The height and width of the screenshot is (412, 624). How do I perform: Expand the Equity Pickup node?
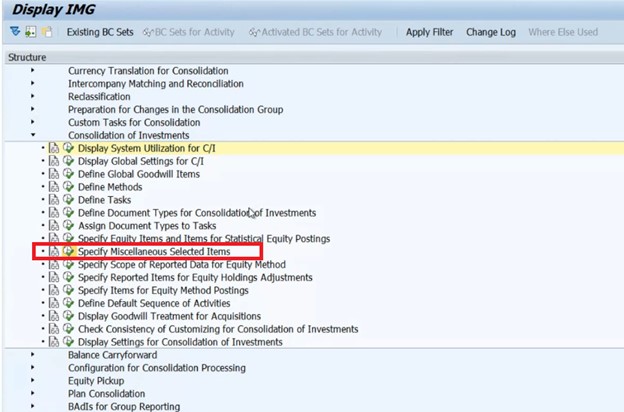[x=33, y=381]
